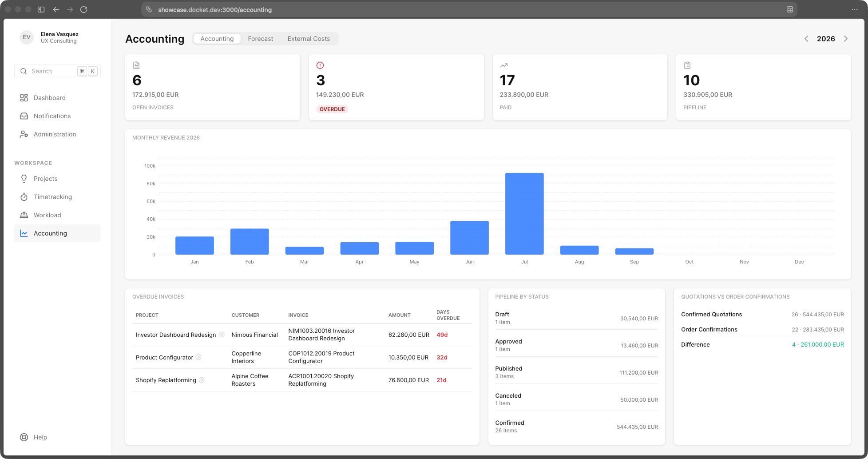Image resolution: width=868 pixels, height=459 pixels.
Task: Click the February revenue bar
Action: 250,242
